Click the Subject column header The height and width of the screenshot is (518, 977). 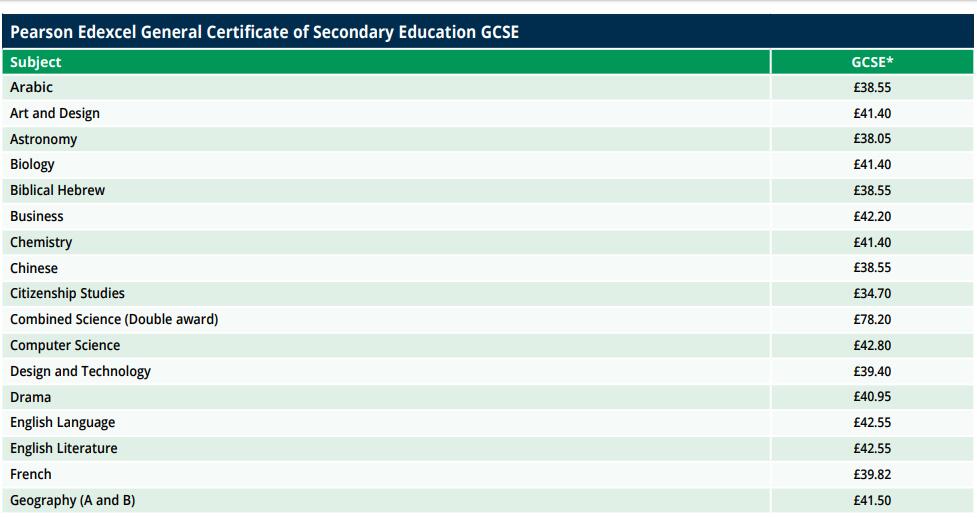pyautogui.click(x=386, y=62)
